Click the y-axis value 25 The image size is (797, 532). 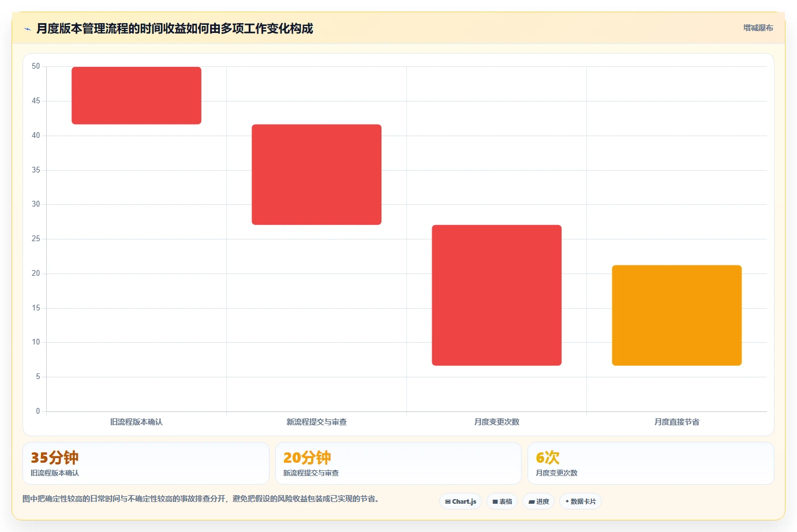(36, 239)
